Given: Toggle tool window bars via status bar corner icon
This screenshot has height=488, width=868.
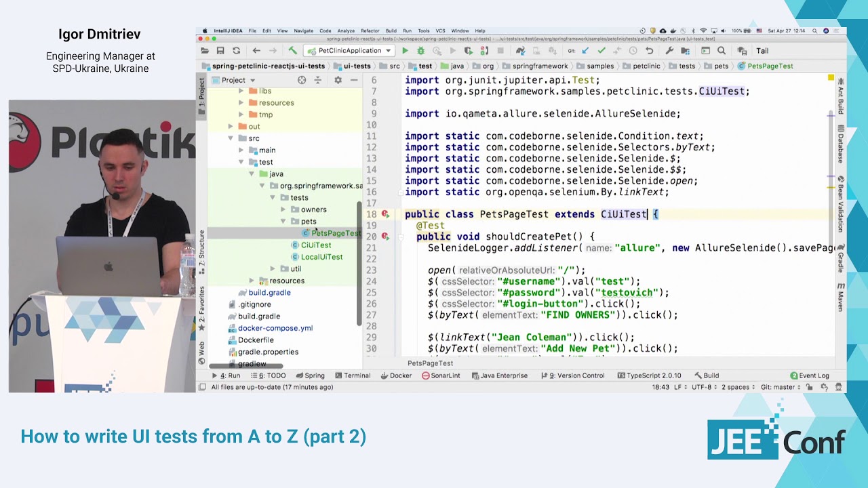Looking at the screenshot, I should tap(201, 387).
